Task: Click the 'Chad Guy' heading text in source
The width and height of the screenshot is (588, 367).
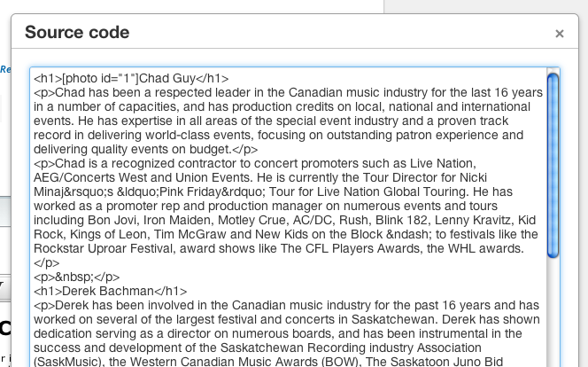Action: coord(167,78)
